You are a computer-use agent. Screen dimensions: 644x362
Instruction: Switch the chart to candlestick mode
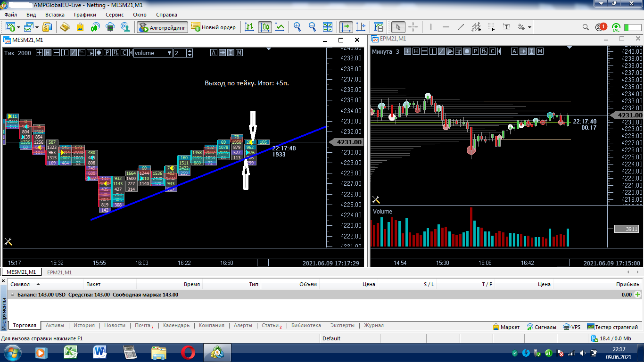pos(265,27)
